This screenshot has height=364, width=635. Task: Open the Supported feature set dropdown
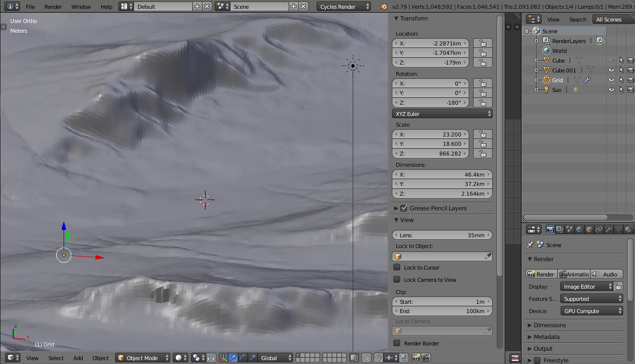pyautogui.click(x=591, y=299)
